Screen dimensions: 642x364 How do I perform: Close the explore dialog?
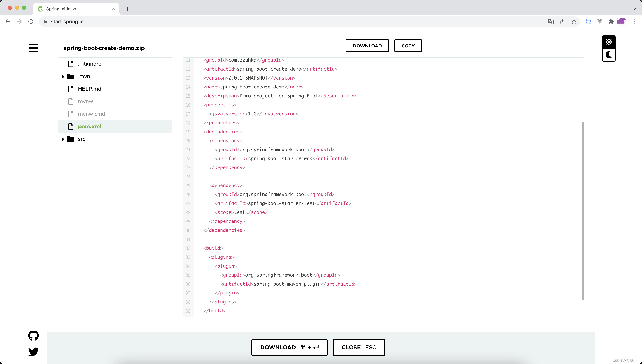click(359, 347)
